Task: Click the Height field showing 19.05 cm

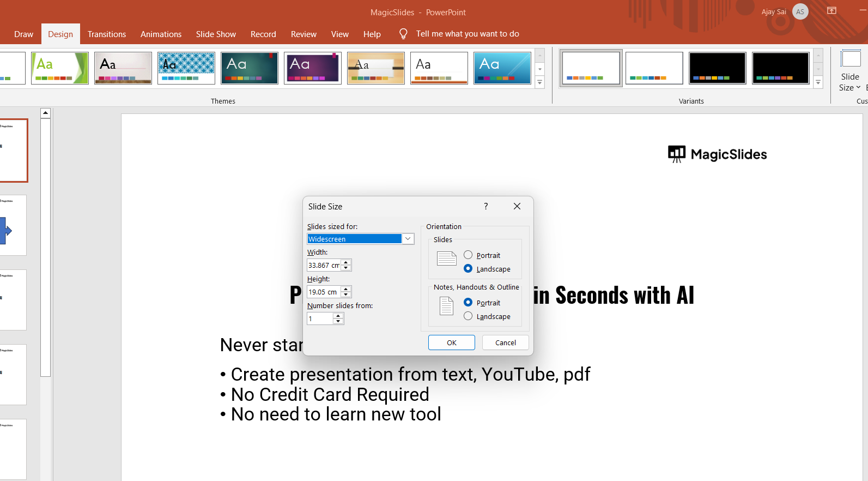Action: (324, 292)
